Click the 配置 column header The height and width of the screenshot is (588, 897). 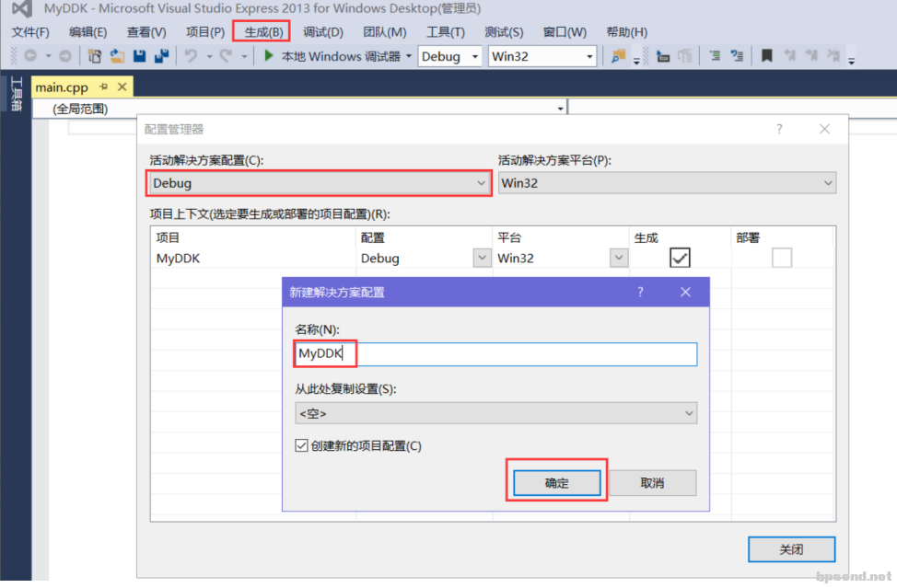pyautogui.click(x=373, y=237)
